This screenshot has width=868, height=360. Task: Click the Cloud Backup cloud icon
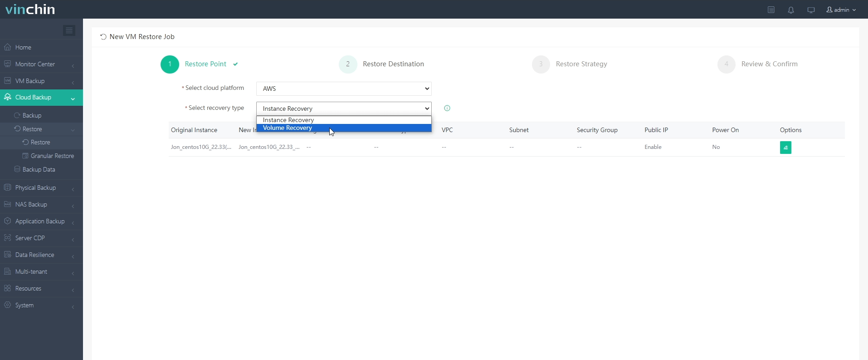point(7,97)
